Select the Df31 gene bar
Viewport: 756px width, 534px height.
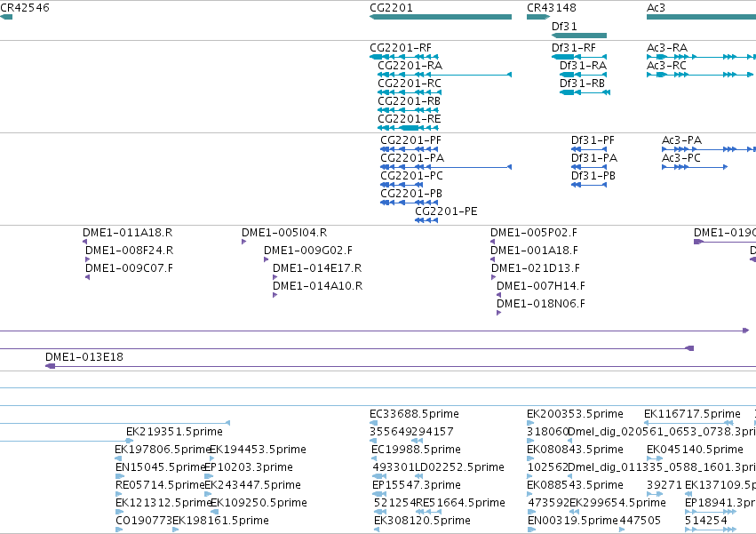(x=578, y=36)
